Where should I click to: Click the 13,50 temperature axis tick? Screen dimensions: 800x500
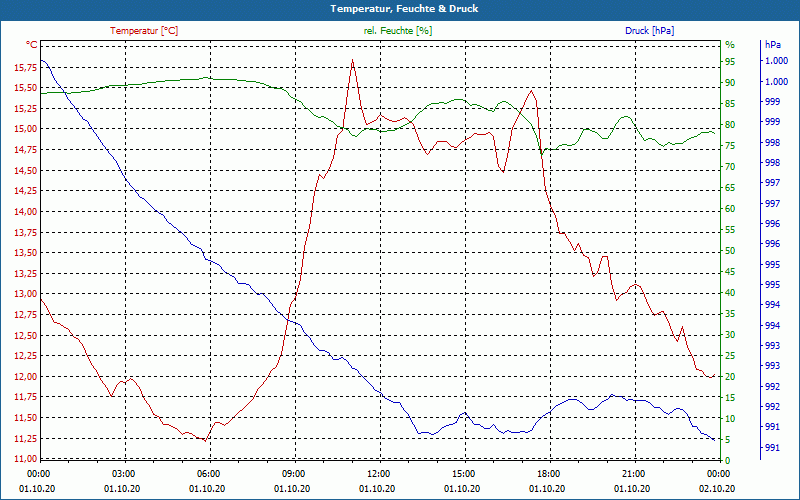26,253
